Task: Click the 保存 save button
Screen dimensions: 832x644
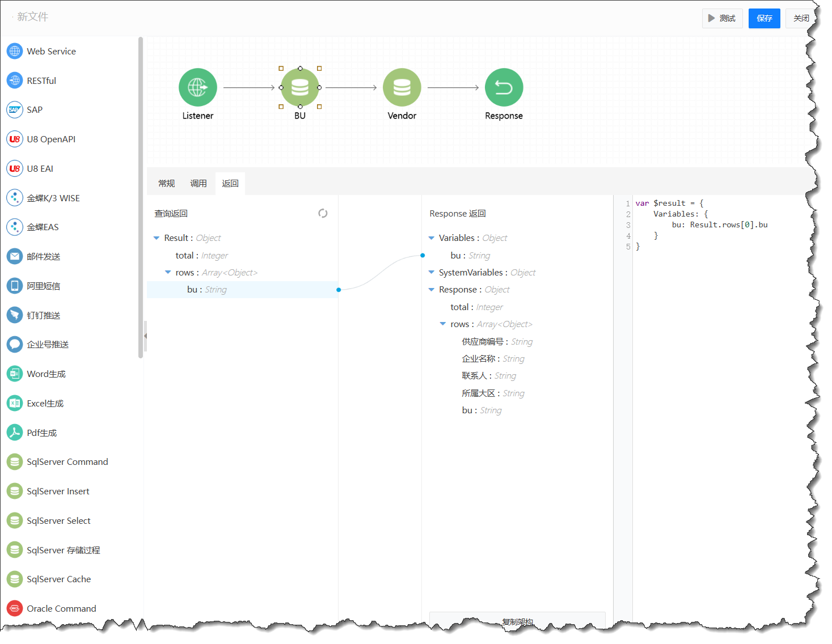Action: [764, 18]
